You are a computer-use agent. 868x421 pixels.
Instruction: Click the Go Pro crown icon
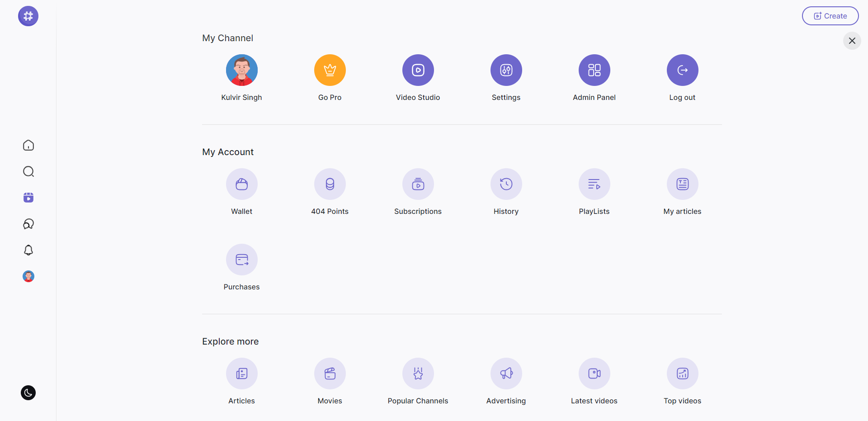(330, 70)
